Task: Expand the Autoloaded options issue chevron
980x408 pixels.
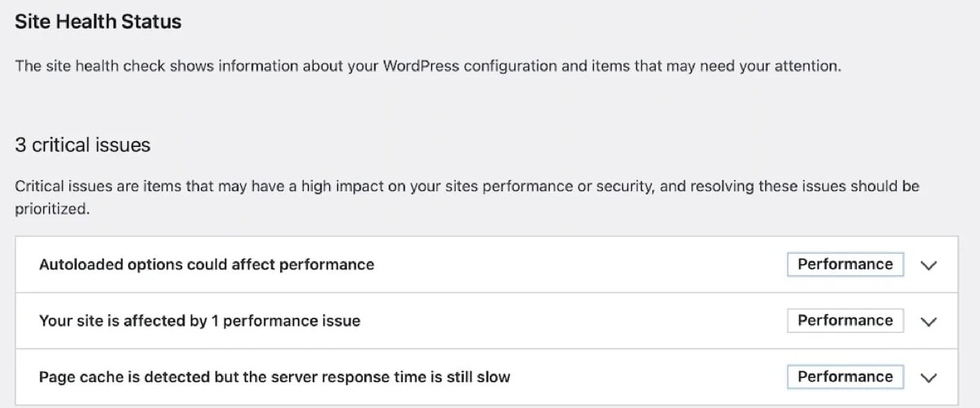Action: (x=928, y=265)
